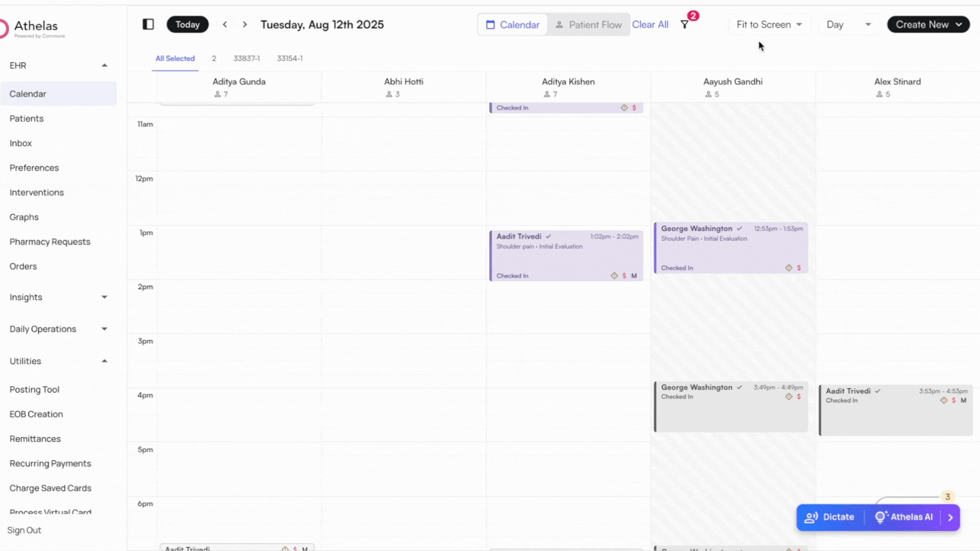Click the alert diamond on George Washington's 12:53pm appointment

coord(789,267)
